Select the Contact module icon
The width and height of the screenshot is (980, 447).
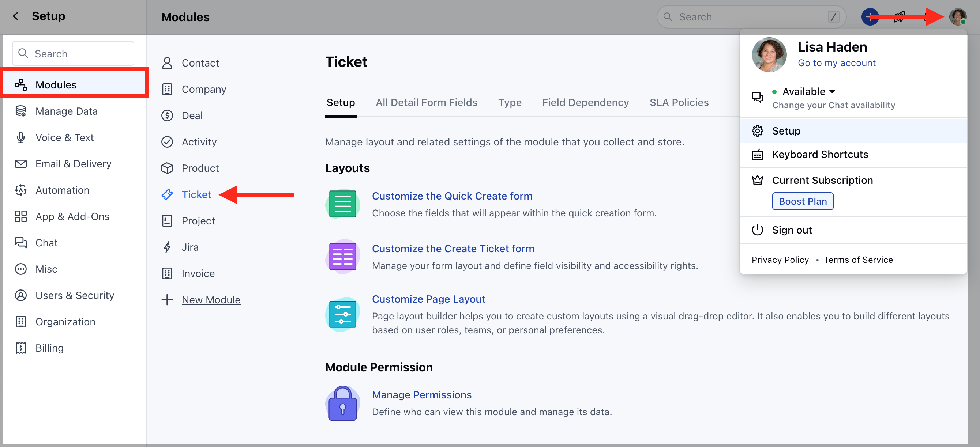(x=168, y=63)
